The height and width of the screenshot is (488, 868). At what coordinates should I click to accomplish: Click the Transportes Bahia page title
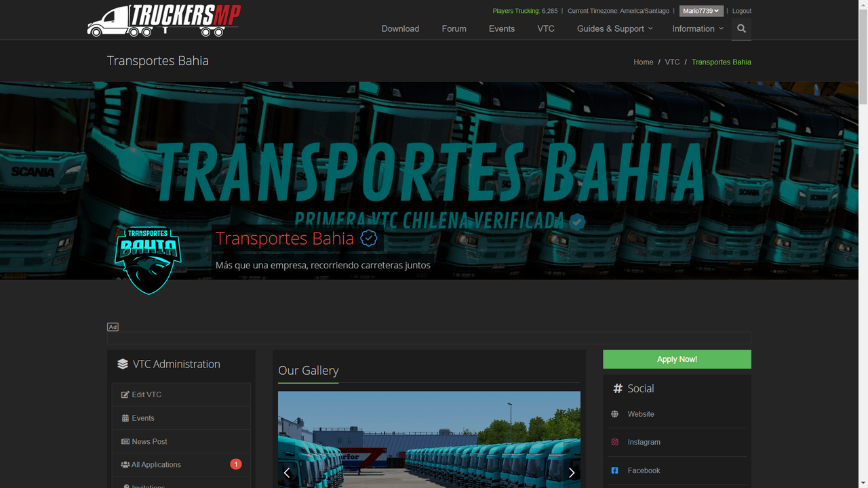click(158, 60)
